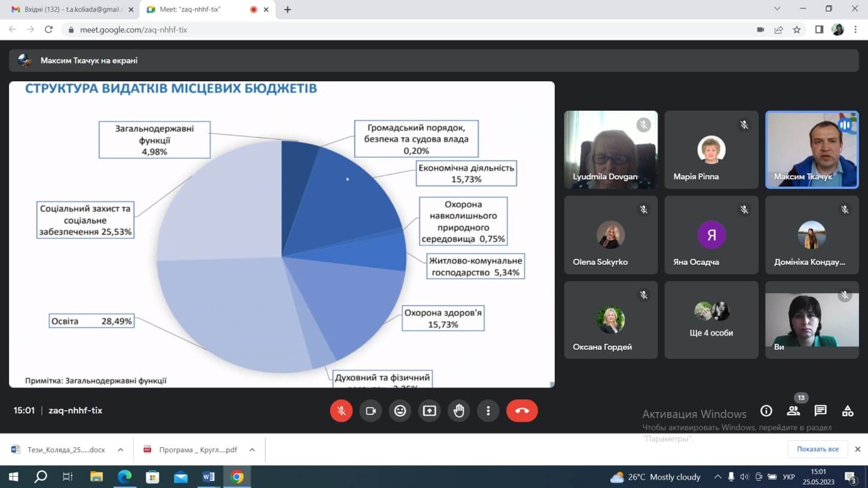
Task: Close the Gmail browser tab
Action: click(x=131, y=10)
